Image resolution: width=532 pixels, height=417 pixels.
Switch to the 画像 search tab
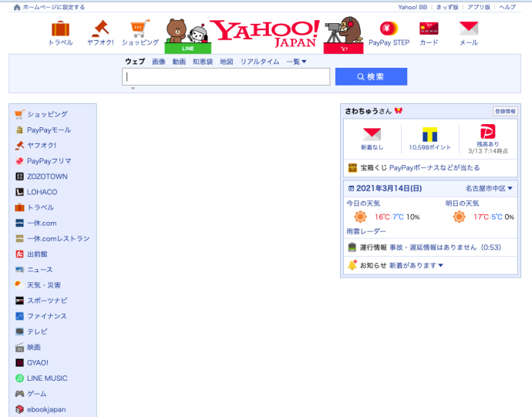159,62
